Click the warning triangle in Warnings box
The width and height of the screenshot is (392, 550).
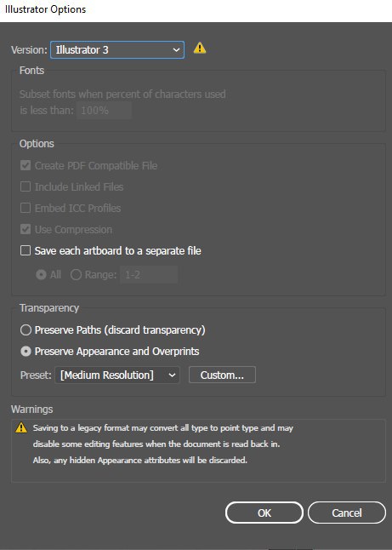pyautogui.click(x=21, y=427)
